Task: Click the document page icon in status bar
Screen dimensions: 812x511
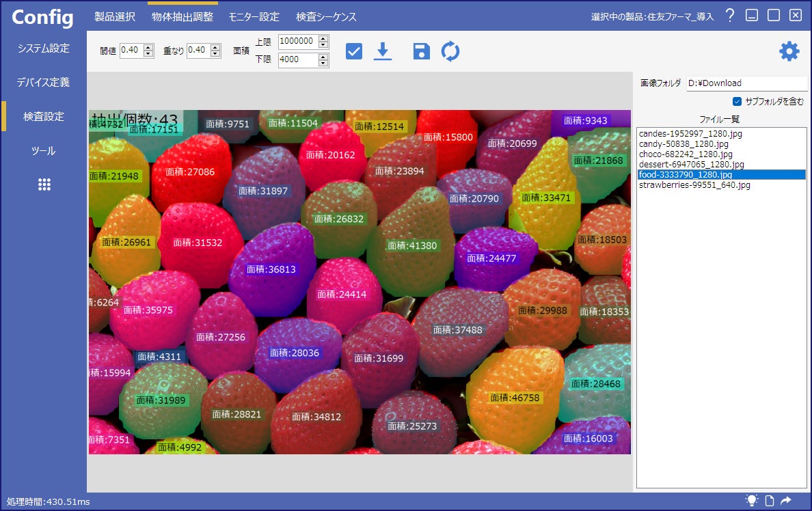Action: pos(770,501)
